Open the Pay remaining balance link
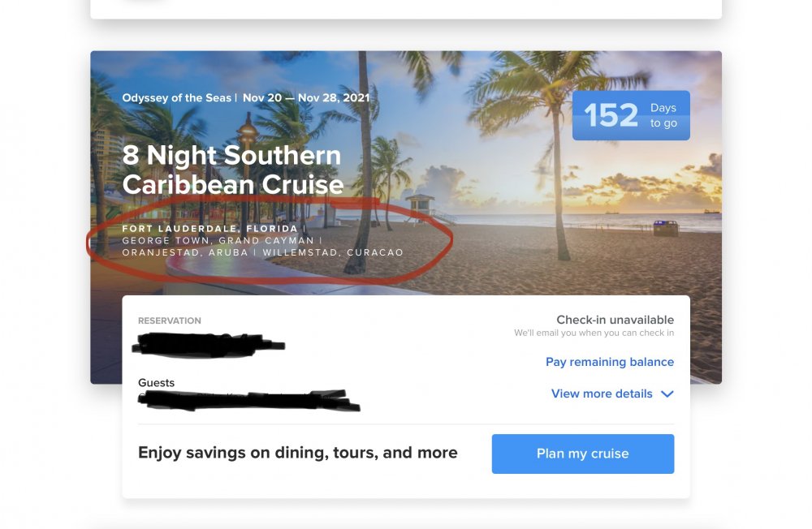812x529 pixels. [x=610, y=362]
